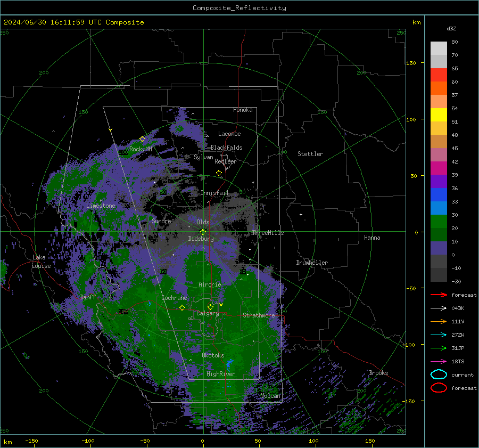Click yellow diamond marker above Calgary label
The image size is (479, 448).
tap(210, 307)
